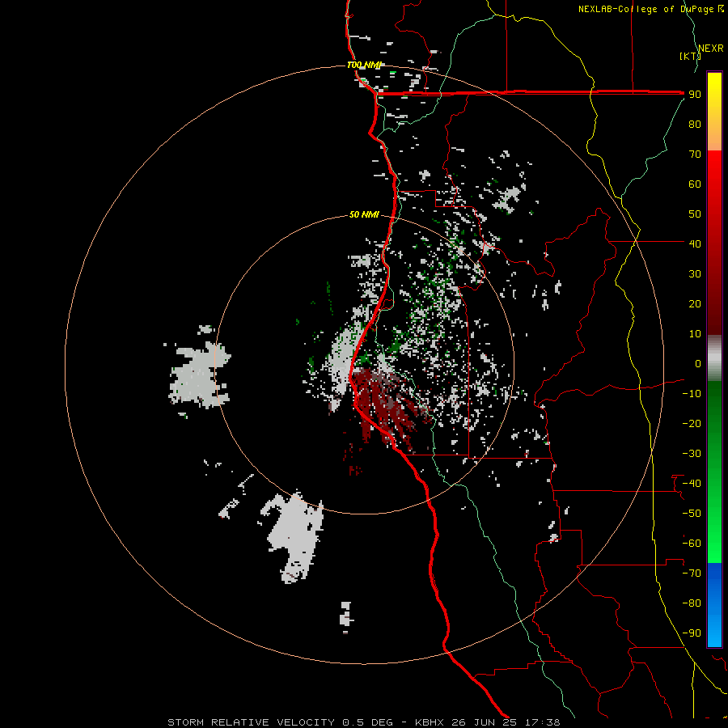Click the 10 value on velocity scale
Viewport: 728px width, 728px height.
(695, 334)
